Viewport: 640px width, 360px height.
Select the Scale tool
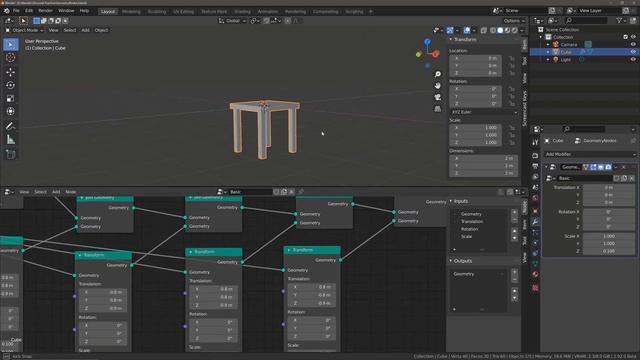(x=11, y=98)
